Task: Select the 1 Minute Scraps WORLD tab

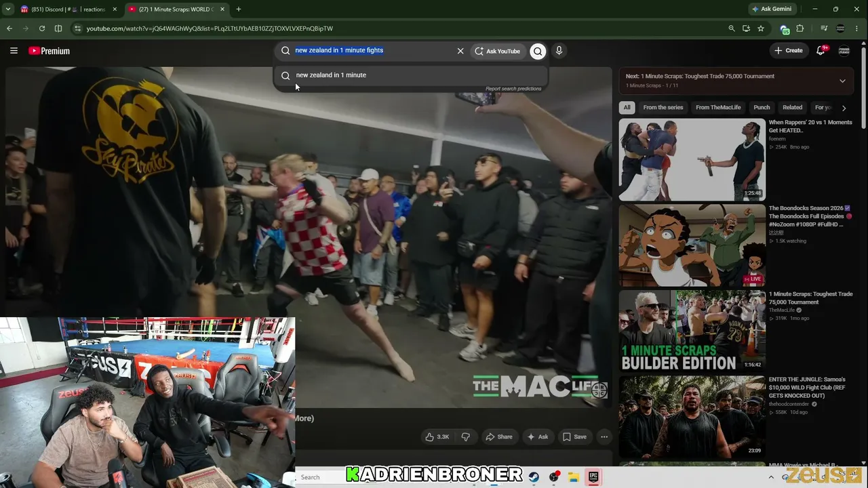Action: 178,9
